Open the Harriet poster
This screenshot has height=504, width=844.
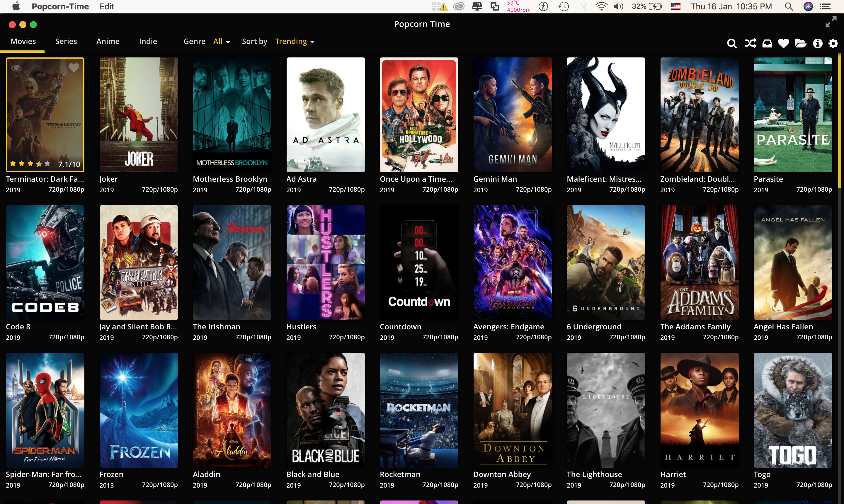(699, 410)
